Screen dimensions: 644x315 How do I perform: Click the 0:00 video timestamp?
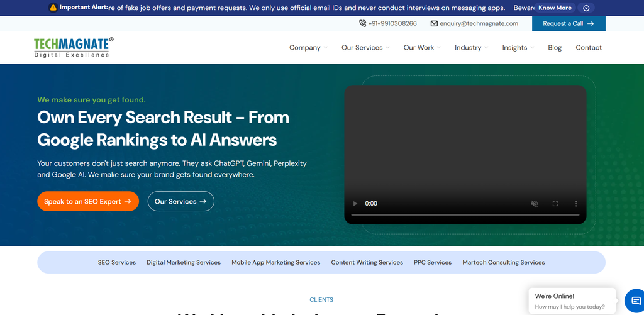(x=371, y=203)
